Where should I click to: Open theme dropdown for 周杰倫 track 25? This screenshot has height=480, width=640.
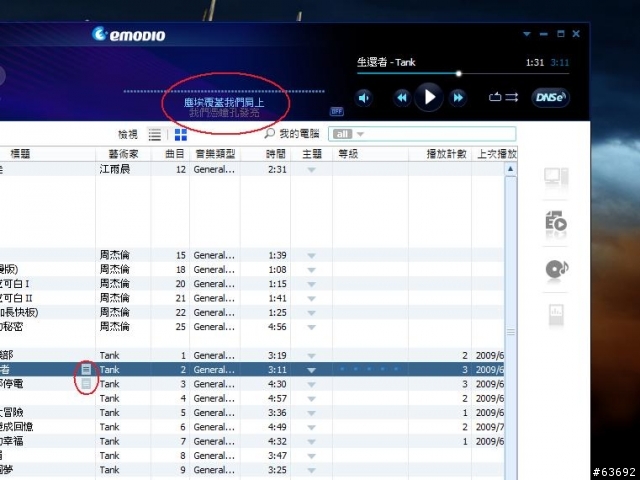311,327
